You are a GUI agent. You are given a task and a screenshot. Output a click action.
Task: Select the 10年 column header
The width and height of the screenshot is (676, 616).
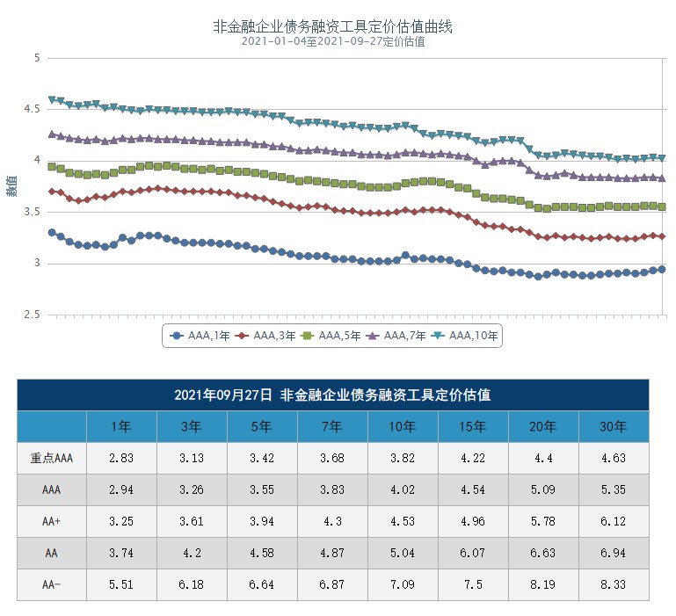tap(403, 427)
